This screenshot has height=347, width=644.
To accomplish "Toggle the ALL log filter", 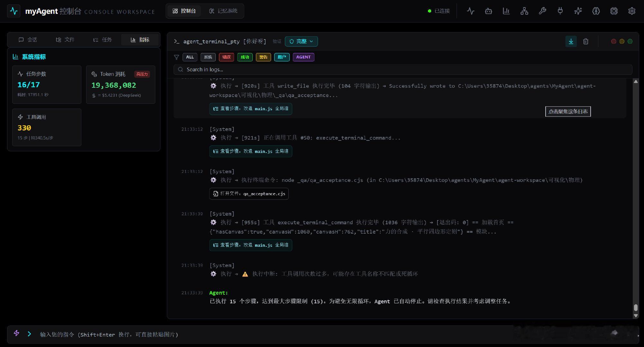I will 190,57.
